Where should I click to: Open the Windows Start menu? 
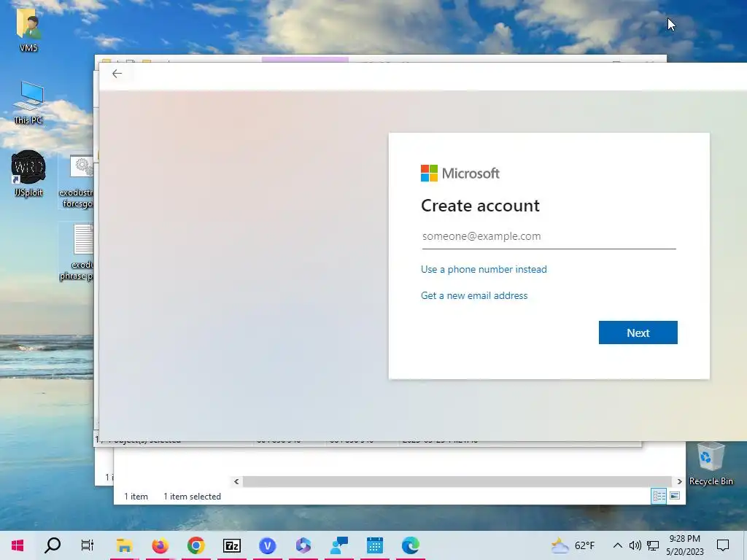point(18,545)
